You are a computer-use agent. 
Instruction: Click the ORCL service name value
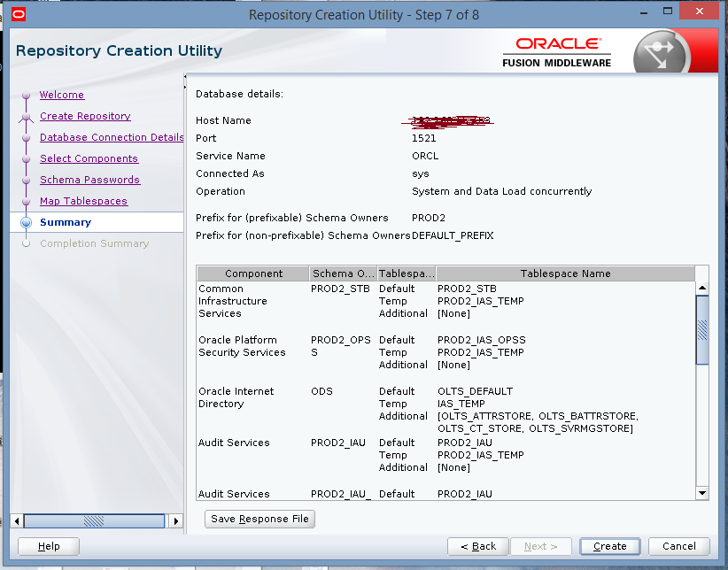pos(425,156)
